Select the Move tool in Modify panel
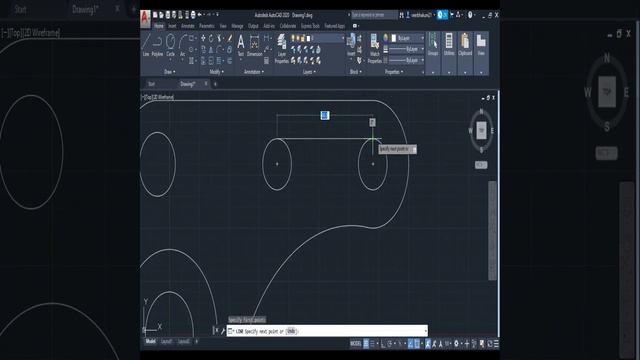Viewport: 640px width, 360px height. (203, 38)
